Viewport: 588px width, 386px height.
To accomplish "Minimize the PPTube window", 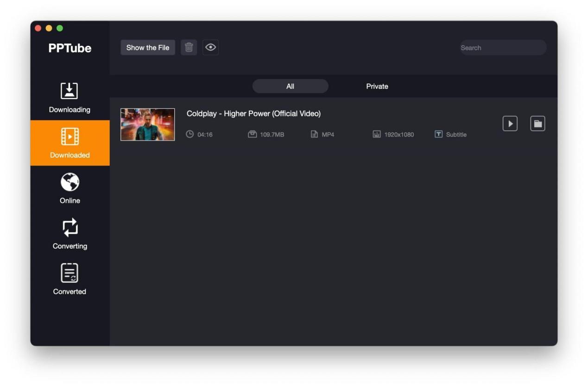I will (49, 28).
